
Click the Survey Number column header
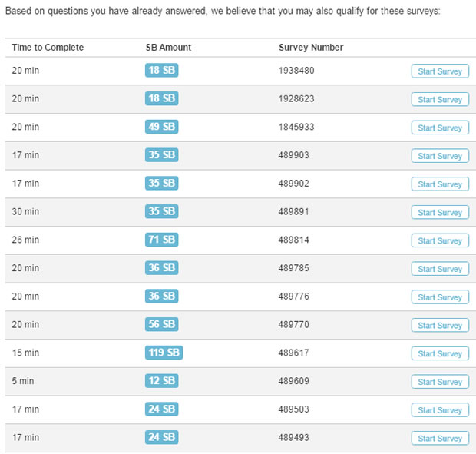coord(311,48)
